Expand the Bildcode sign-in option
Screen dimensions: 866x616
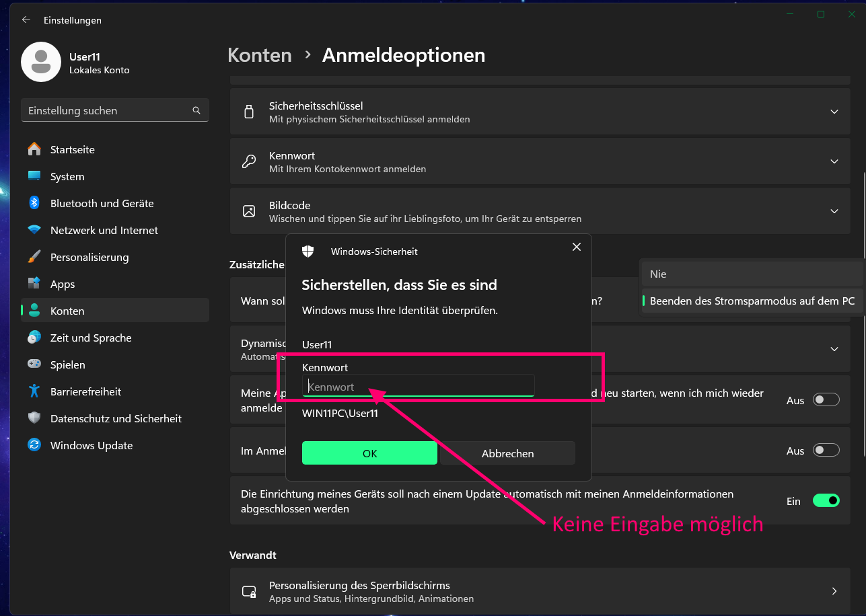834,211
